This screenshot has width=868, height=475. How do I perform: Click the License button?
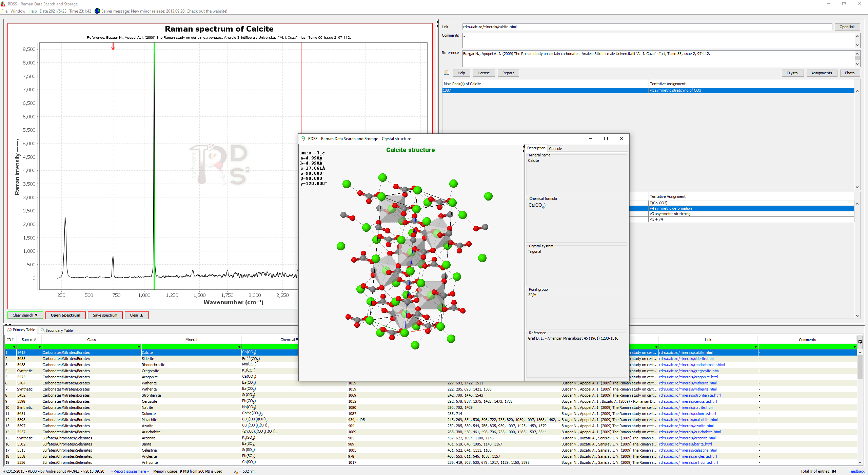484,73
